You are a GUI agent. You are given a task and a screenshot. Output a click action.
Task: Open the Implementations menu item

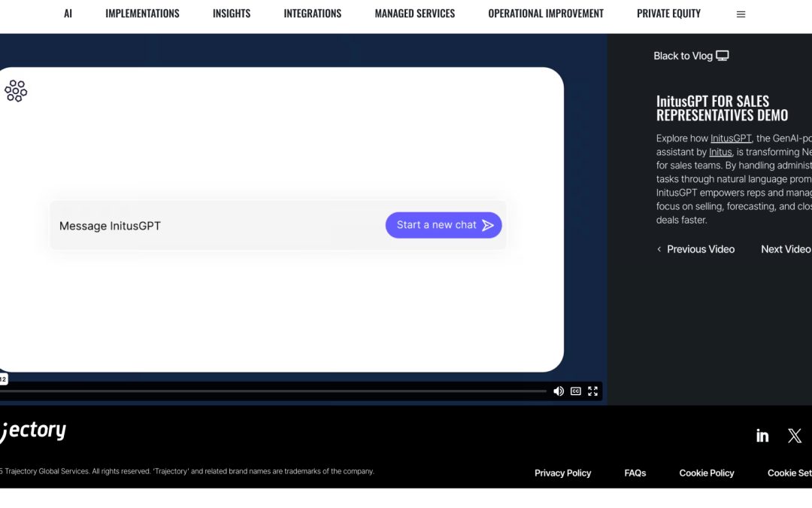point(142,14)
